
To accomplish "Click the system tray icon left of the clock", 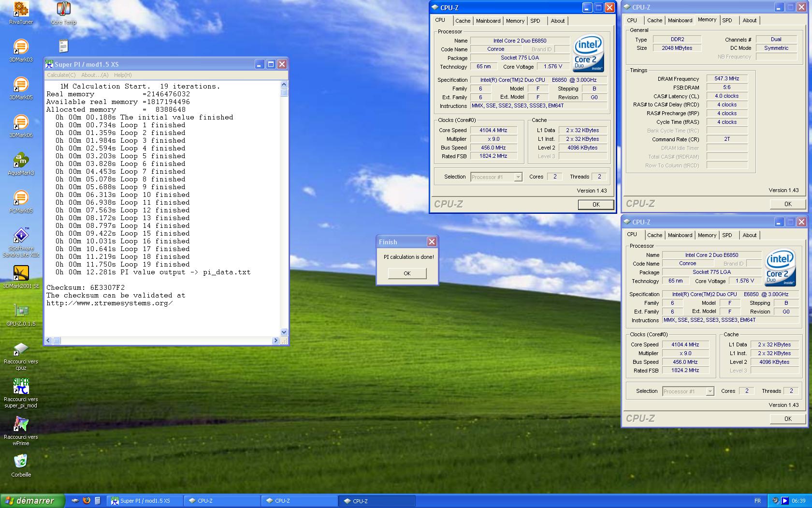I will (x=784, y=501).
